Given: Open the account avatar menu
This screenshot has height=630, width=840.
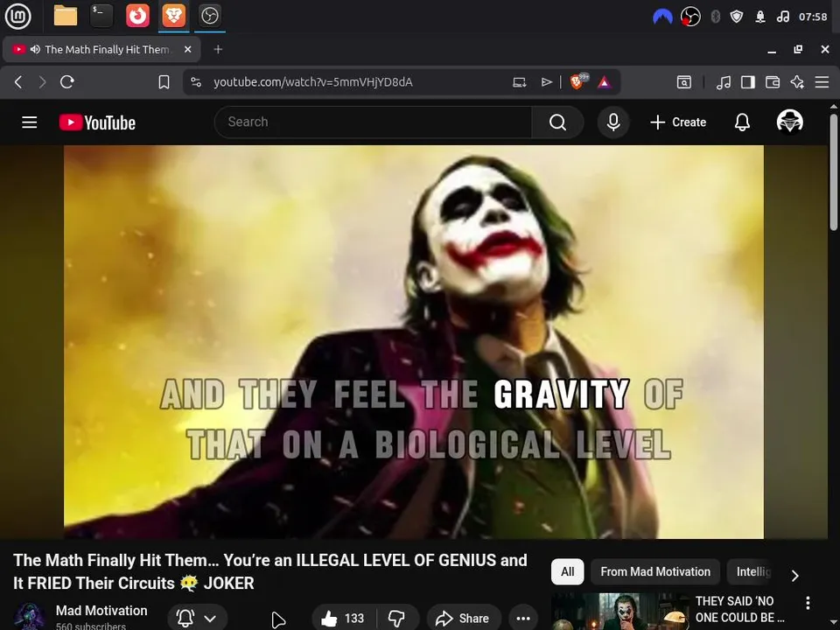Looking at the screenshot, I should 789,122.
